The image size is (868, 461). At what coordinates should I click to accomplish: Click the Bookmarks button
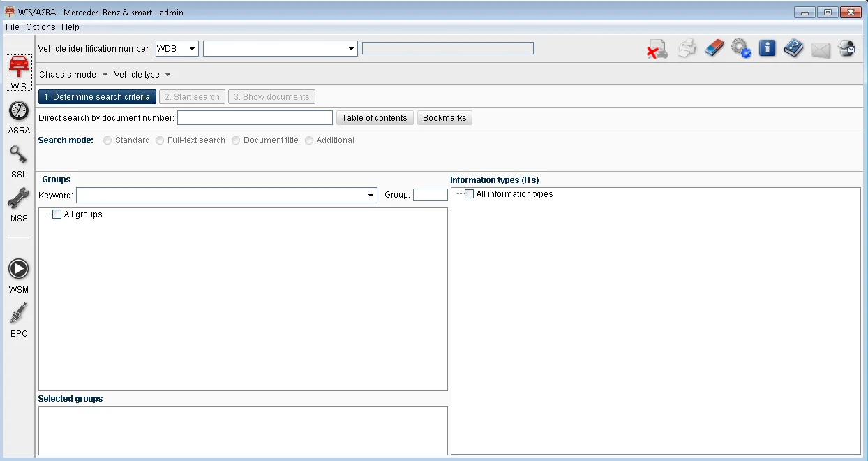pos(444,118)
